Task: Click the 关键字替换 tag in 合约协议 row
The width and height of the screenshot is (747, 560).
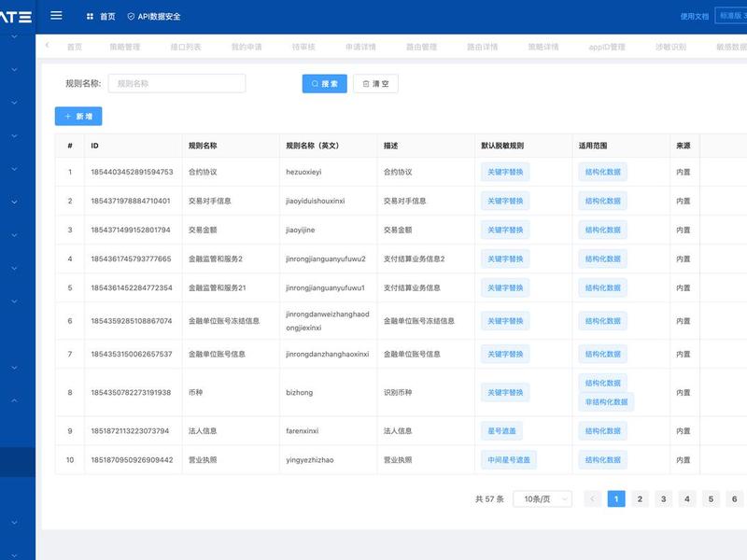Action: click(x=505, y=172)
